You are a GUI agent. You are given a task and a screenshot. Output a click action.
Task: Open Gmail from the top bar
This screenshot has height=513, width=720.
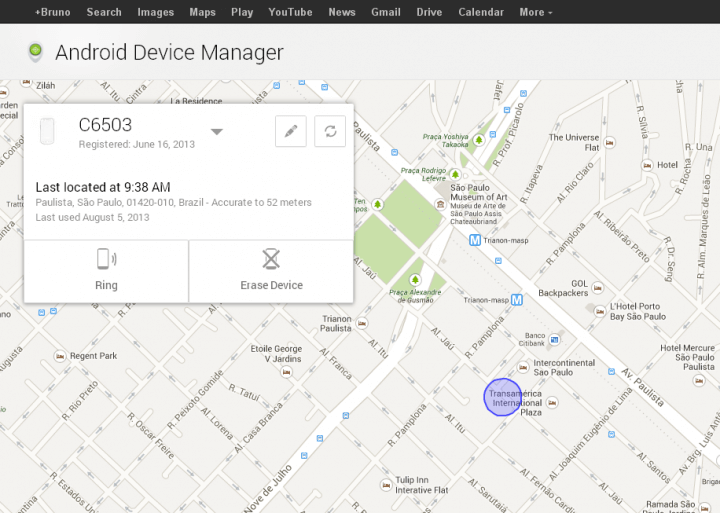385,12
